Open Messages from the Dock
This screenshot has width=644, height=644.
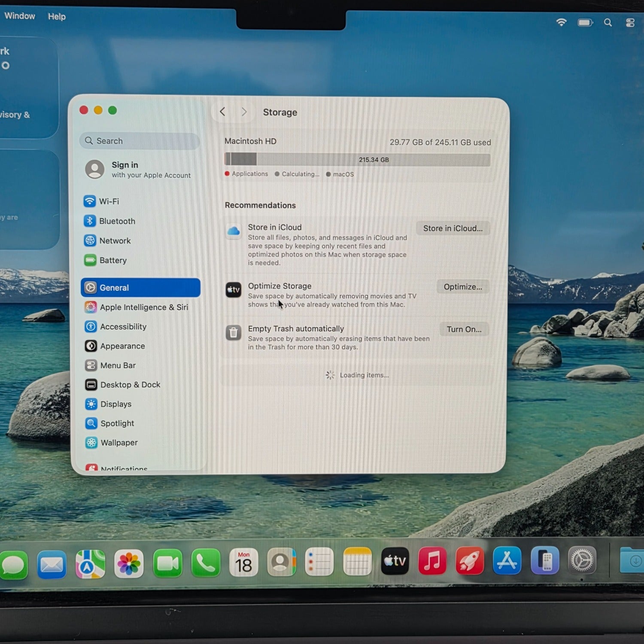click(x=13, y=565)
